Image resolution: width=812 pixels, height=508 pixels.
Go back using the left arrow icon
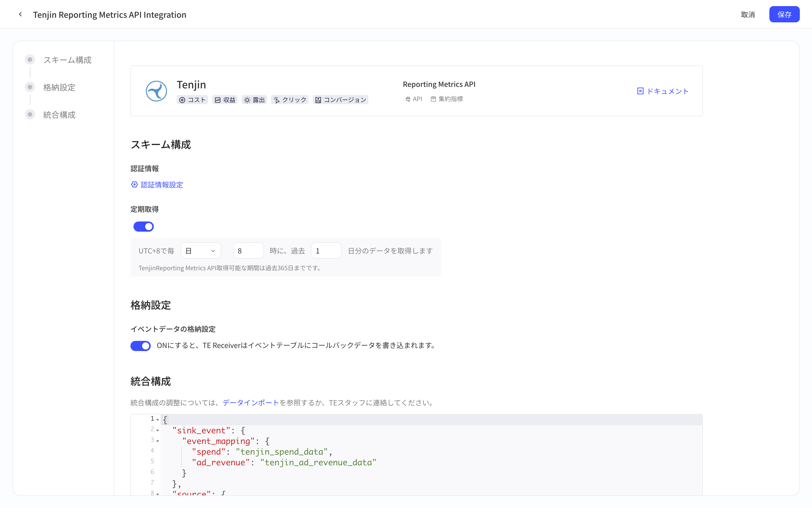pos(21,14)
